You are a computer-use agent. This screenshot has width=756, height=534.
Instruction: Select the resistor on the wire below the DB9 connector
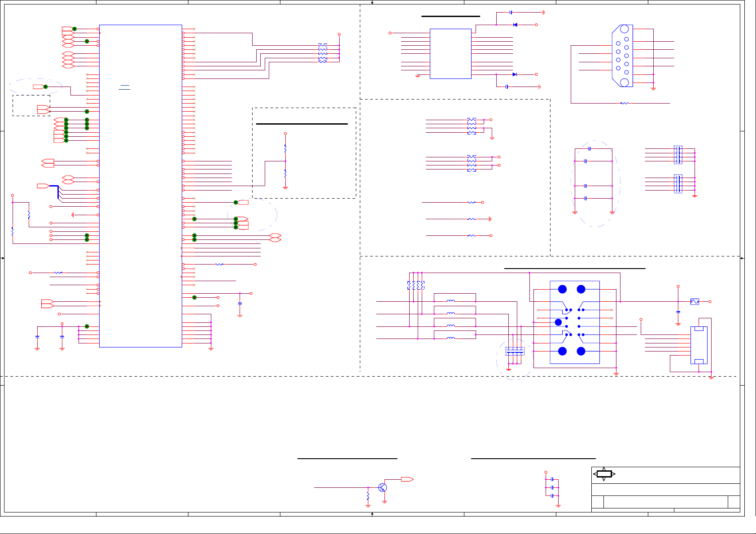(624, 103)
